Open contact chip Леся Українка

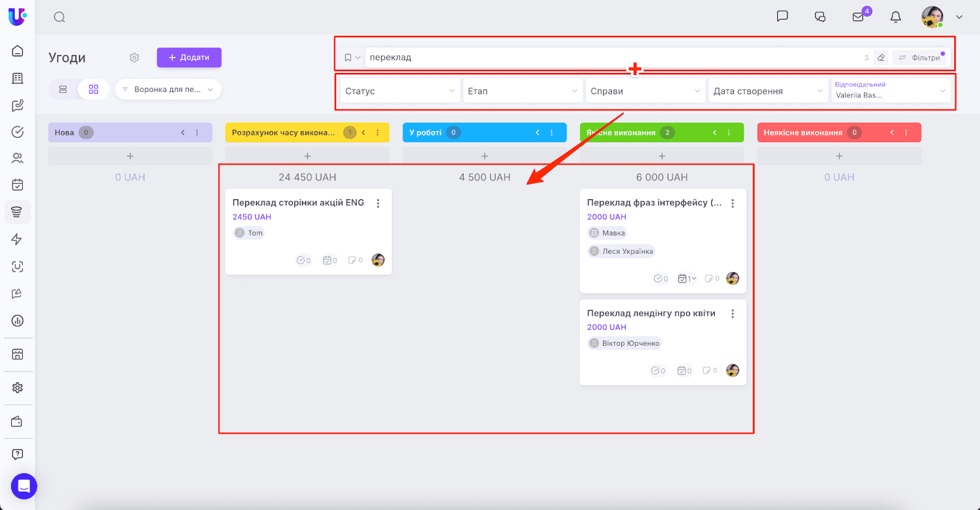[621, 251]
